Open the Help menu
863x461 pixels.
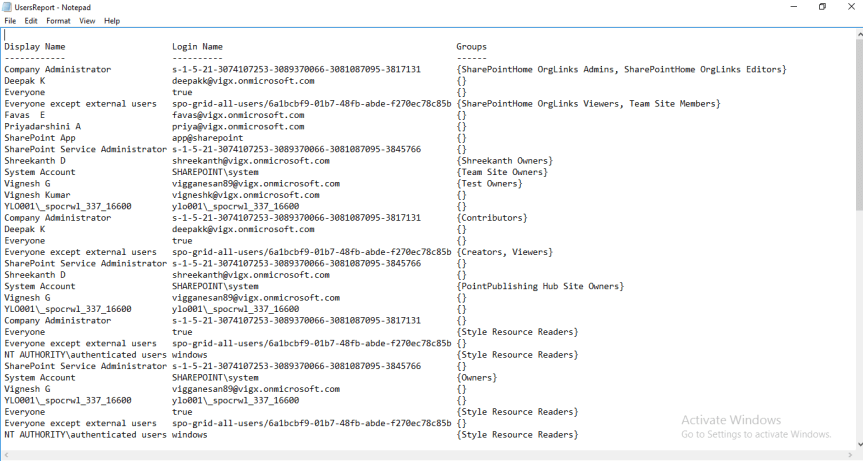click(x=112, y=20)
